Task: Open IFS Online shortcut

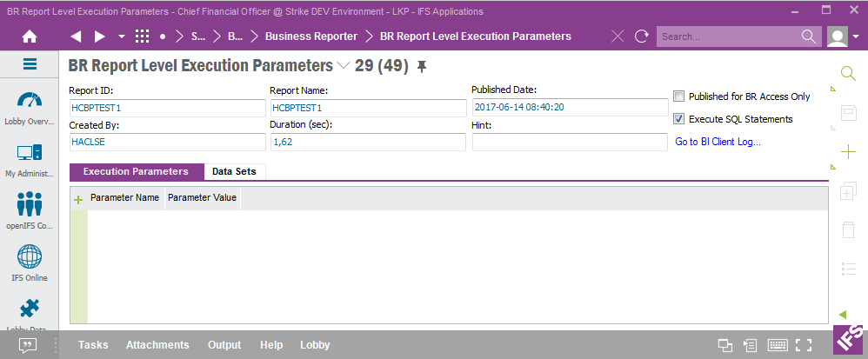Action: click(x=30, y=264)
